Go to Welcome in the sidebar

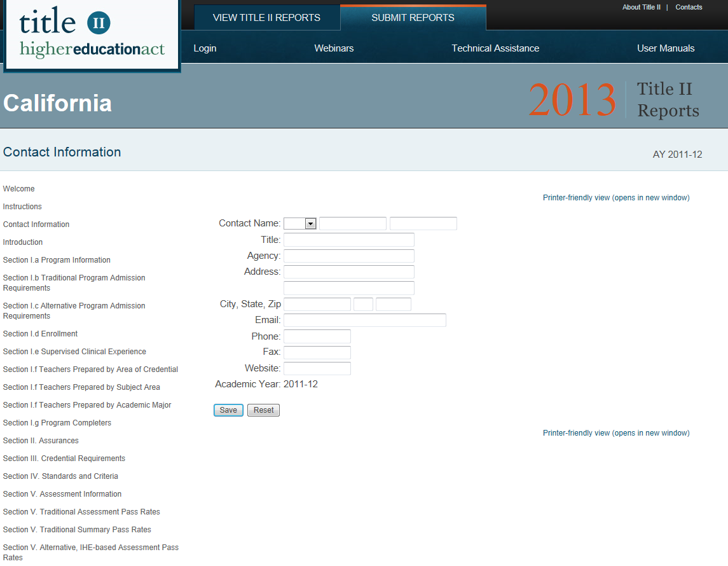pos(18,188)
